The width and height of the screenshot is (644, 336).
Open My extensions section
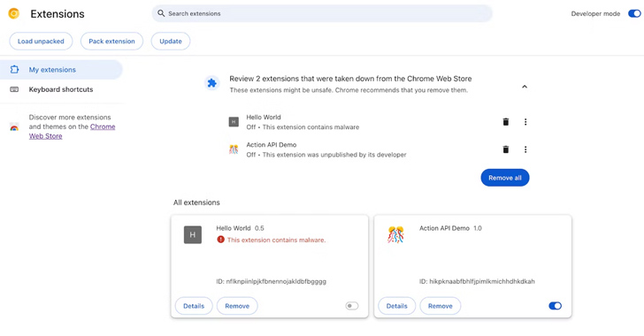coord(61,70)
